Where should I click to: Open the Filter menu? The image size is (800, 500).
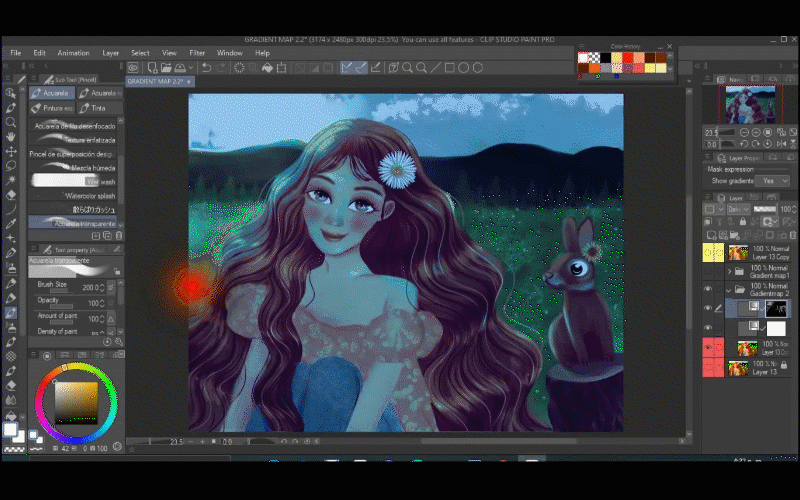point(197,52)
